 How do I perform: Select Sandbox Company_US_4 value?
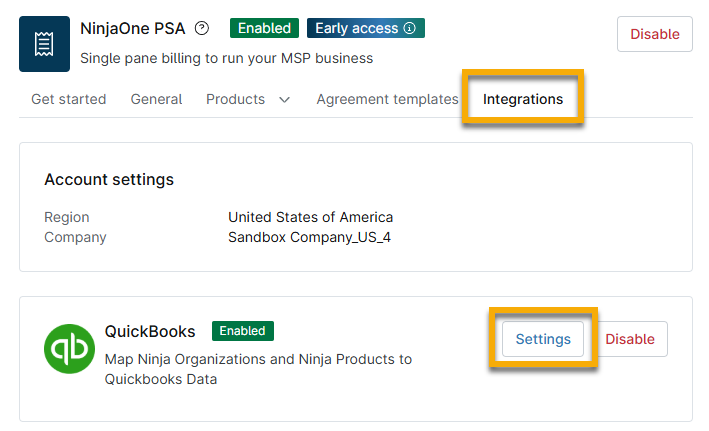click(309, 237)
